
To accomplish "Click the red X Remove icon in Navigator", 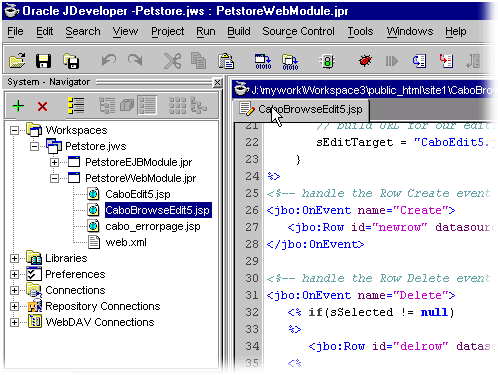I will point(42,107).
